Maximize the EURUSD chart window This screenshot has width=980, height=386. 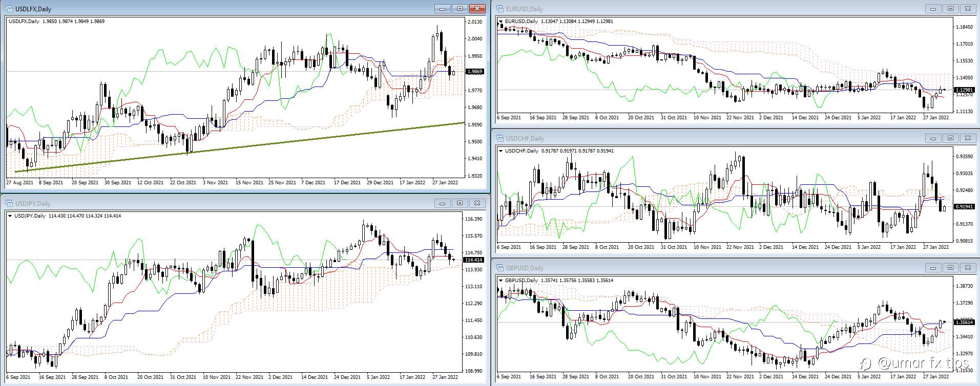click(950, 9)
